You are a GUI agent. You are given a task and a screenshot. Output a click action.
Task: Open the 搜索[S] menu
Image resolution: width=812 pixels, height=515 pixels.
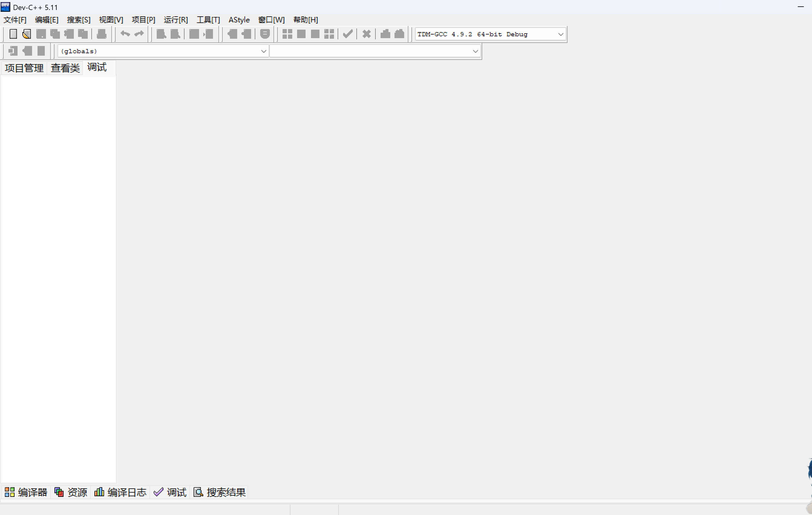coord(79,20)
